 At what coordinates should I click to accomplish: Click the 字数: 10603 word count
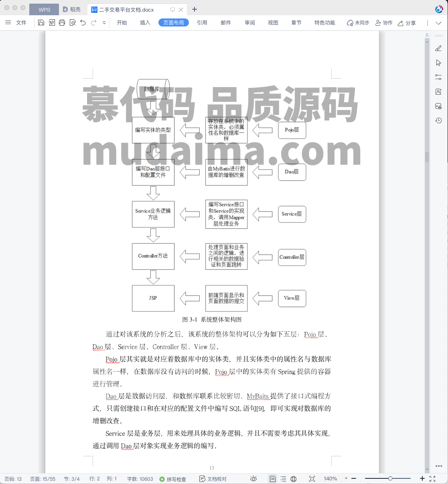[x=140, y=479]
